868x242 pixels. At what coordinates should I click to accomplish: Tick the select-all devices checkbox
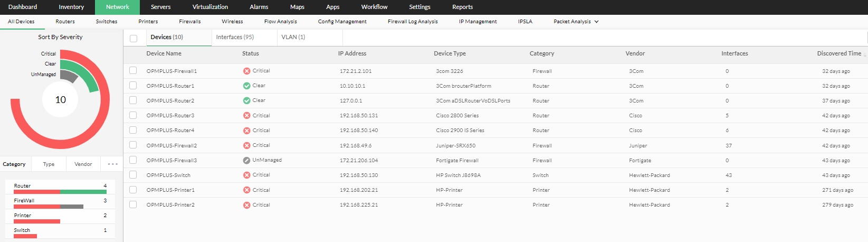click(133, 38)
